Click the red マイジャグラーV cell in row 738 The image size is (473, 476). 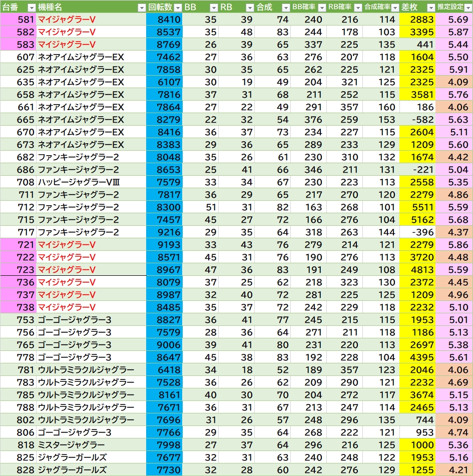(91, 307)
